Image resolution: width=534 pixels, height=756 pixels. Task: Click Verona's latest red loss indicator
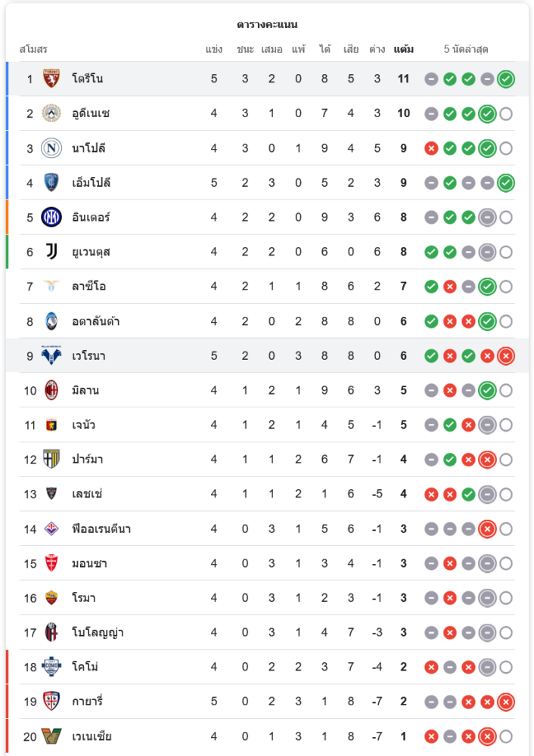506,356
